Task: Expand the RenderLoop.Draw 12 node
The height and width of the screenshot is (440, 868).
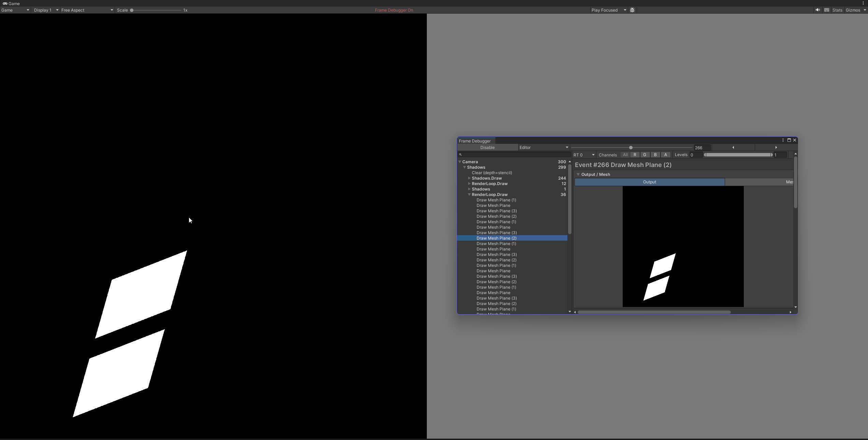Action: click(469, 184)
